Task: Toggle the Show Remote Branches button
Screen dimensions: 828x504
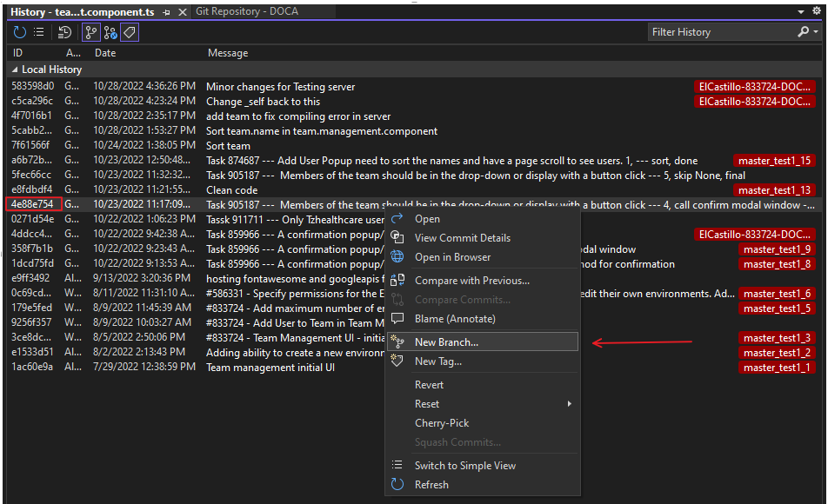Action: tap(110, 32)
